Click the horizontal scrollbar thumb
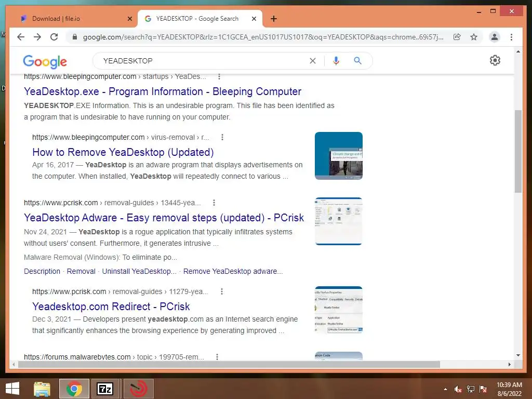The width and height of the screenshot is (532, 399). coord(229,364)
